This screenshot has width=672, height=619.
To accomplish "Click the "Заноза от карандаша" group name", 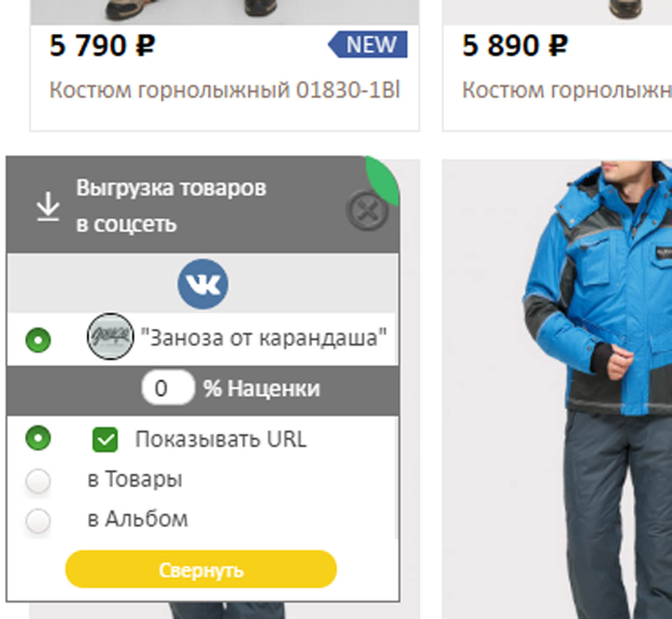I will coord(264,338).
